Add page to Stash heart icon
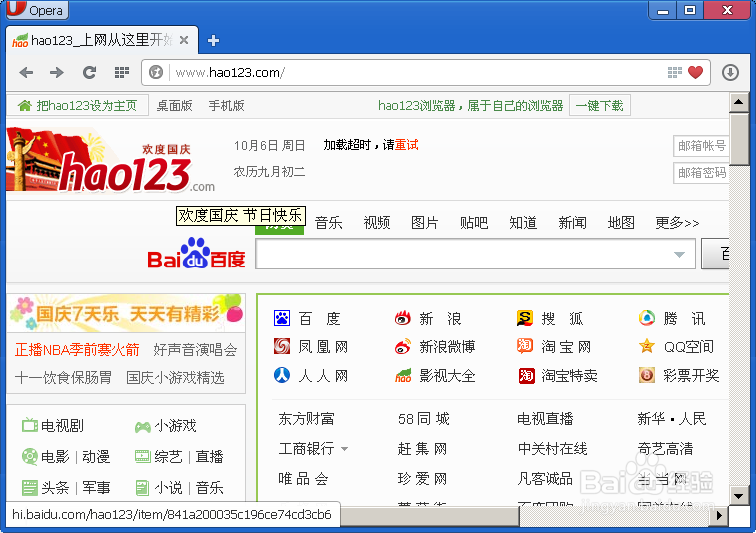Viewport: 756px width, 533px height. click(x=695, y=72)
